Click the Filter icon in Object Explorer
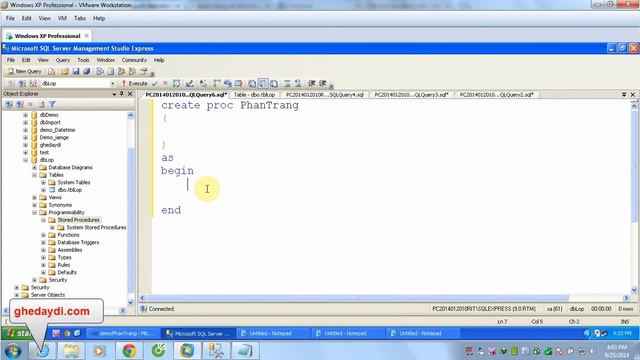 (52, 104)
